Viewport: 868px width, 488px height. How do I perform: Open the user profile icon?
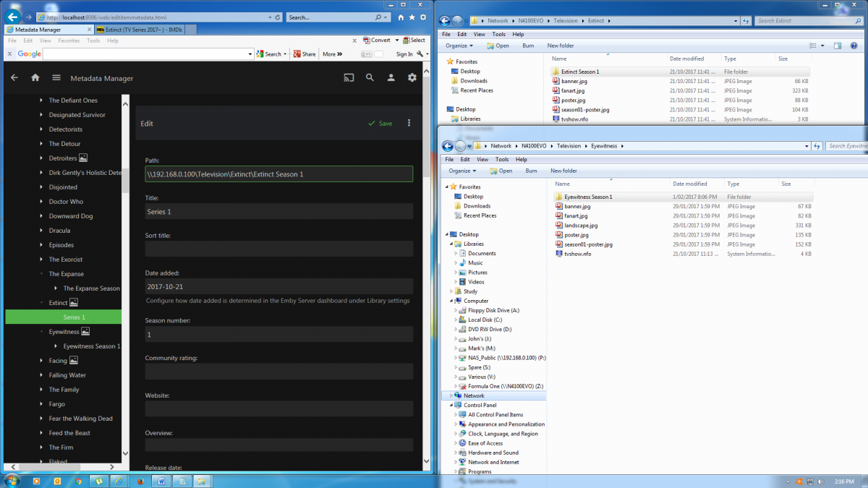(x=391, y=78)
